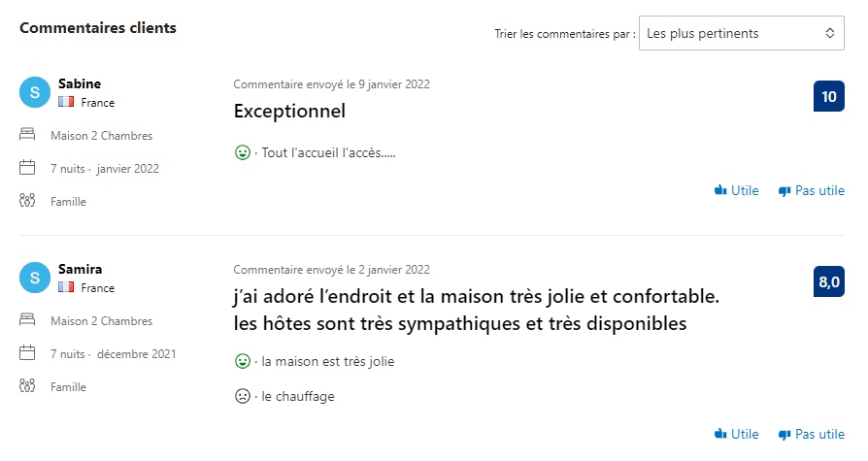Click the green smiley in Sabine's review
Viewport: 868px width, 461px height.
click(243, 152)
